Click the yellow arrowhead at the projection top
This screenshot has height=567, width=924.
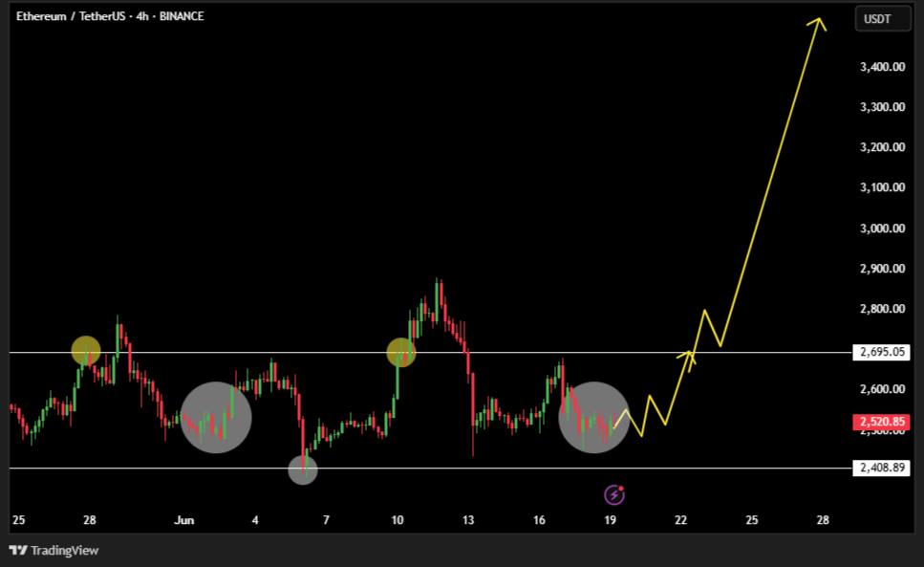click(x=818, y=22)
